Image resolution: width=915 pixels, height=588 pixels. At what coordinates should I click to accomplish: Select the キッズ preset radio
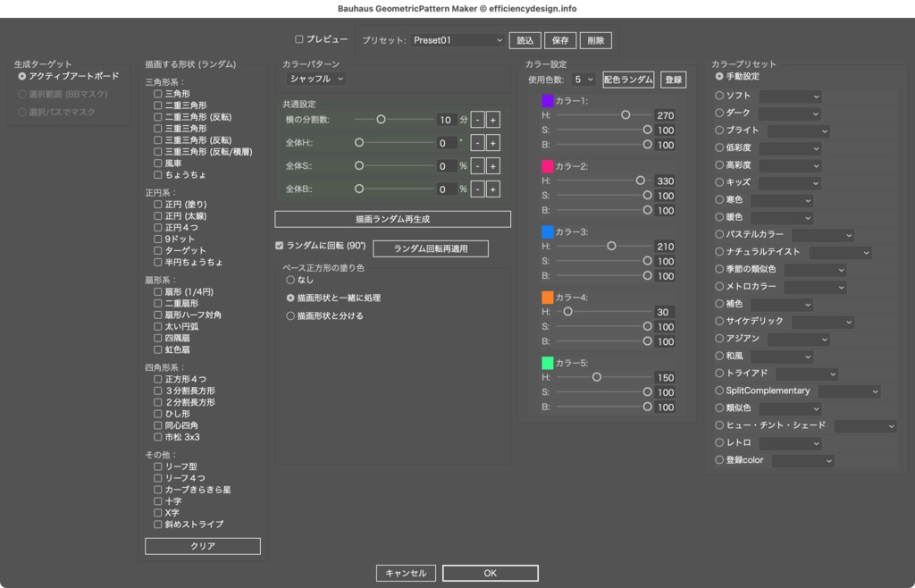tap(719, 182)
